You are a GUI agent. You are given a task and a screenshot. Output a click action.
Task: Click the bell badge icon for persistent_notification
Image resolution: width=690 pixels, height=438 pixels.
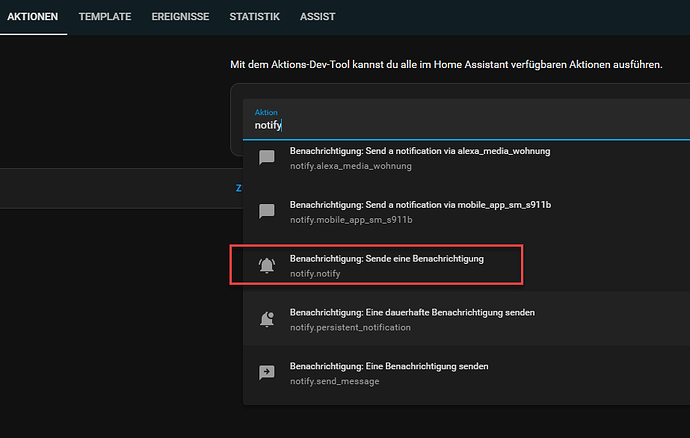[267, 319]
